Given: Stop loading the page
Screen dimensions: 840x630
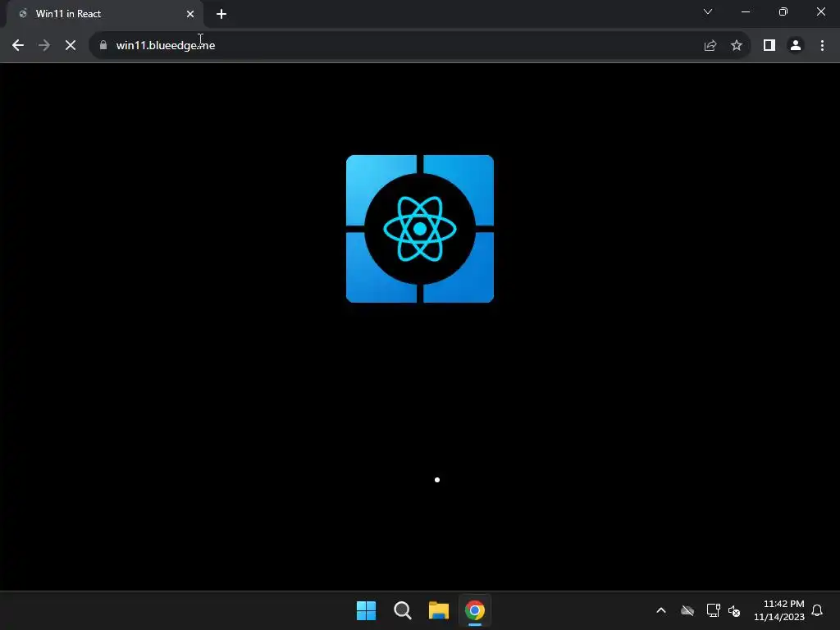Looking at the screenshot, I should (71, 46).
